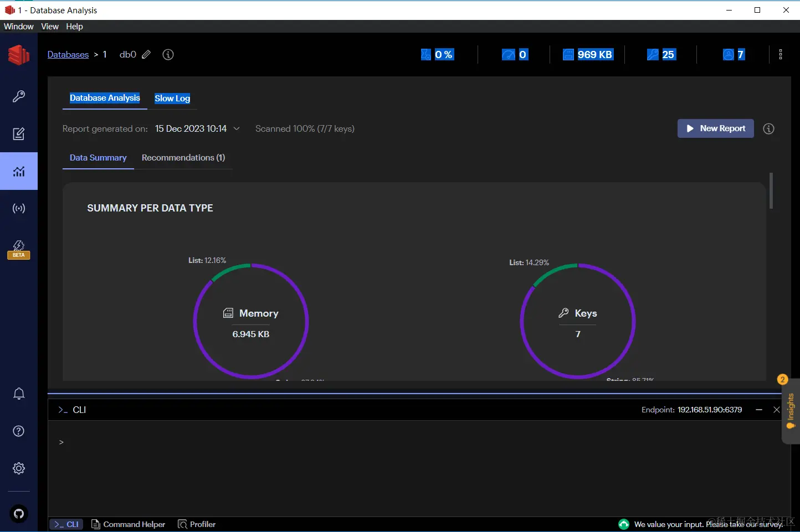Viewport: 800px width, 532px height.
Task: Click the List: 12.16% memory label
Action: click(x=207, y=260)
